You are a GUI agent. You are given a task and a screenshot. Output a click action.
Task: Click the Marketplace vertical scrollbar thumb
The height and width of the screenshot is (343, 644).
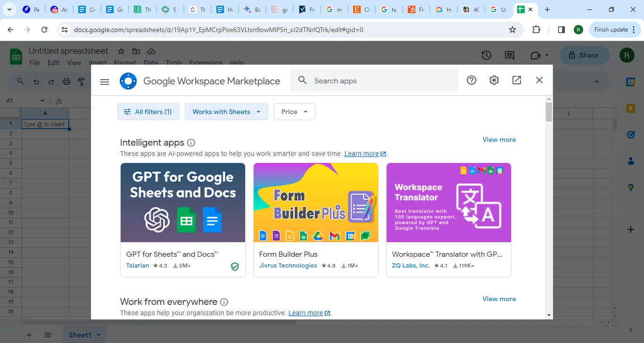(x=549, y=112)
